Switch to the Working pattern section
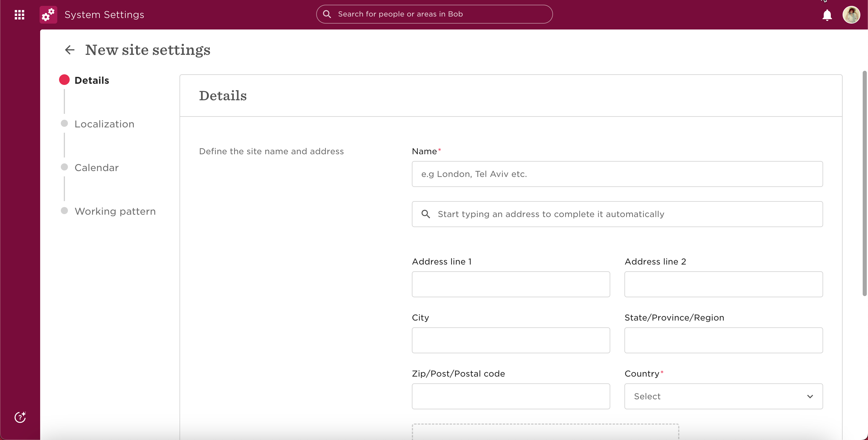This screenshot has width=868, height=440. pyautogui.click(x=115, y=211)
